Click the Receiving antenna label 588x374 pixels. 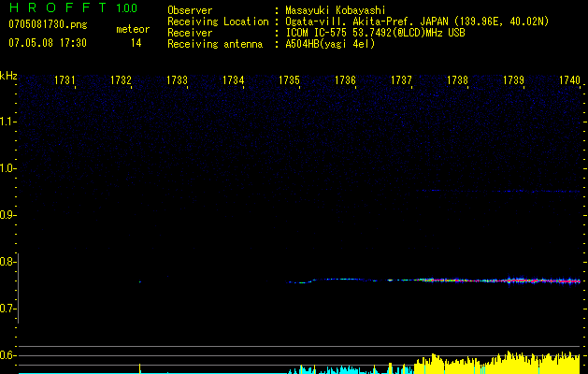coord(215,44)
